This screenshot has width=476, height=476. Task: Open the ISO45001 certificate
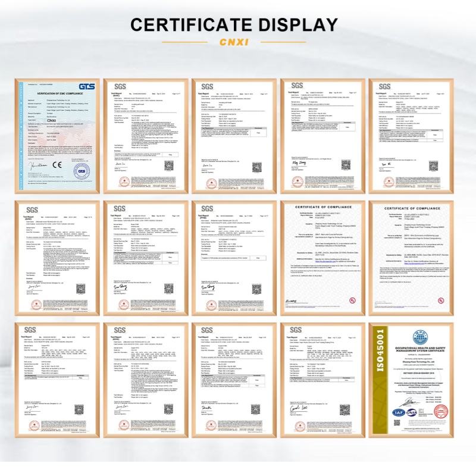411,380
